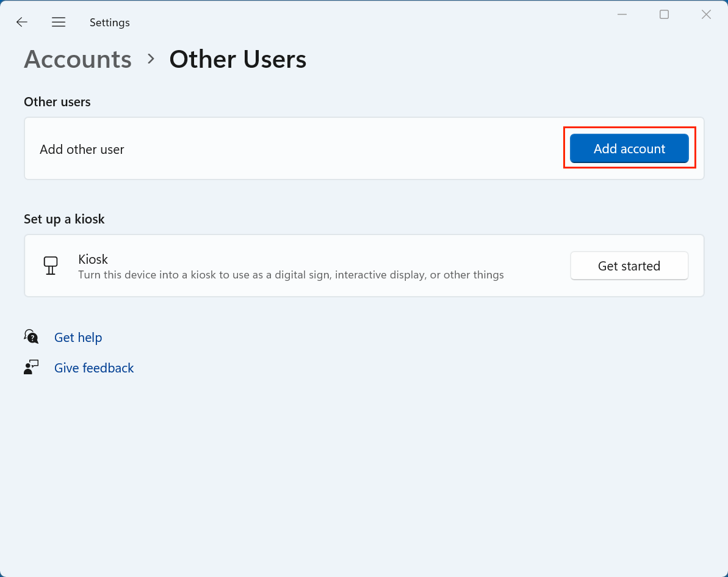Screen dimensions: 728x577
Task: Select the Kiosk title text
Action: coord(93,259)
